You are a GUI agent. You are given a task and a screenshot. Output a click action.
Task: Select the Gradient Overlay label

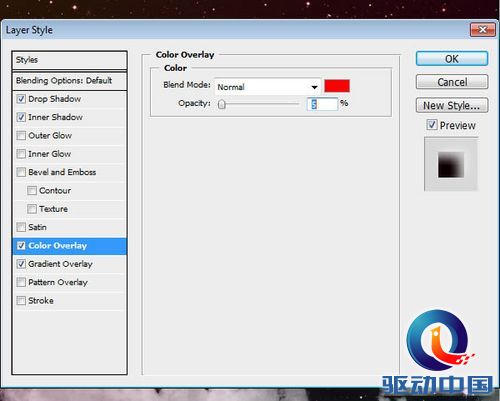(x=60, y=264)
